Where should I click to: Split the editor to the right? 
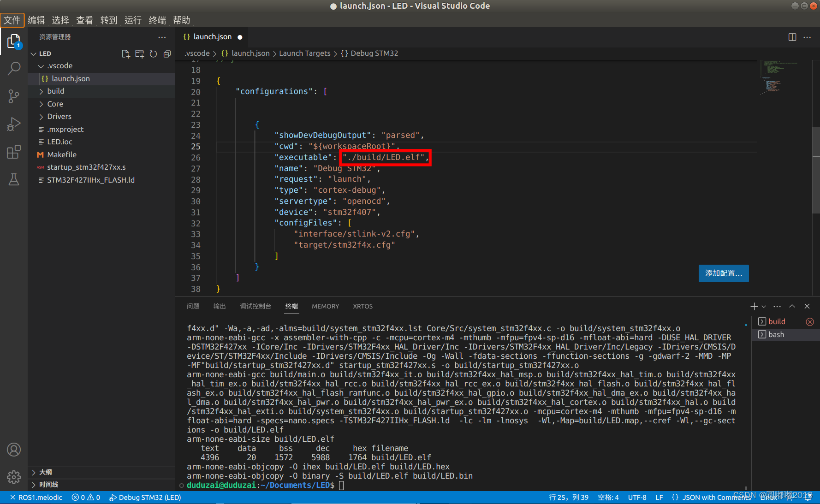(792, 37)
